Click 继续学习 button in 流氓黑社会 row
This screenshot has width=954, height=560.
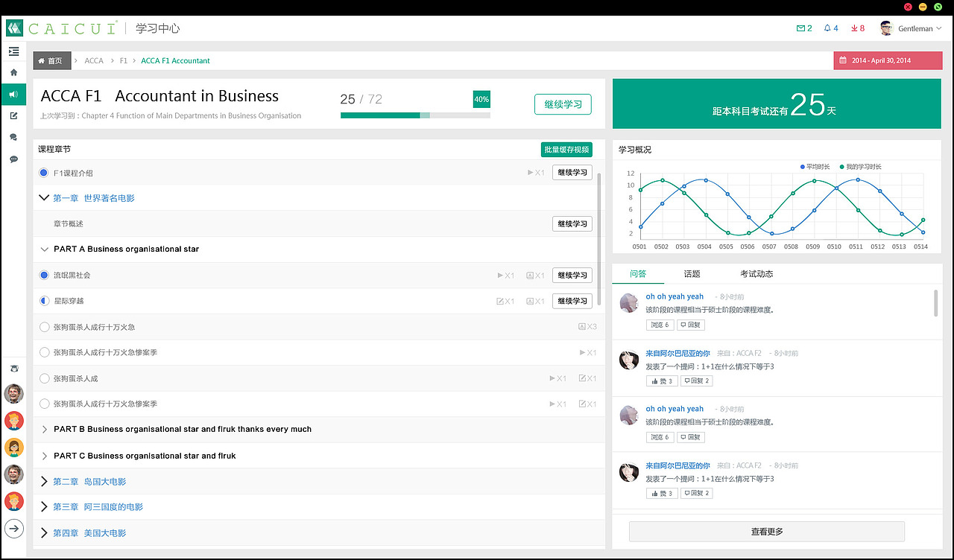pos(572,276)
